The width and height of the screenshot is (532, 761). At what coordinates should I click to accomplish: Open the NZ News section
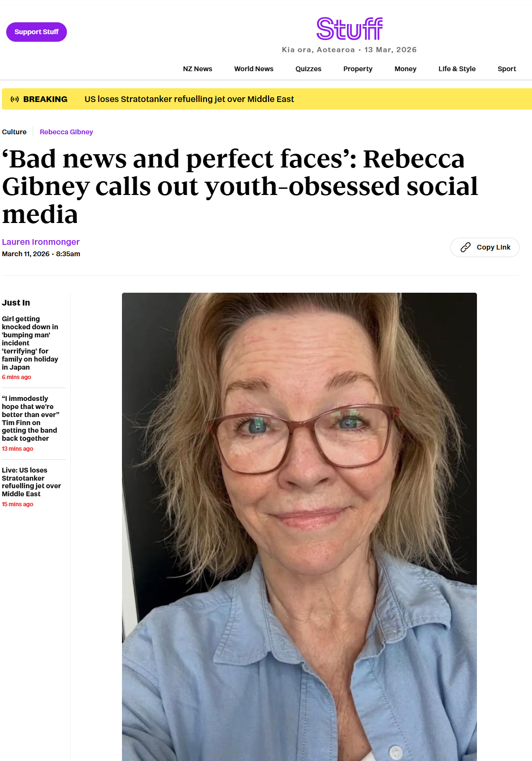tap(197, 69)
